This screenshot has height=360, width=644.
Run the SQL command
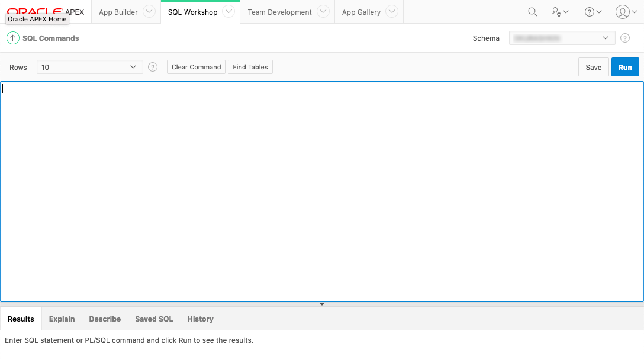coord(625,67)
